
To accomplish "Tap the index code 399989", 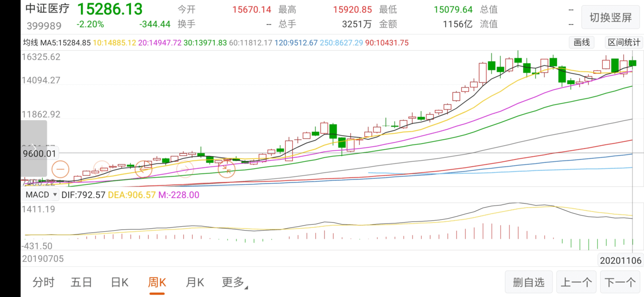I will click(x=44, y=26).
